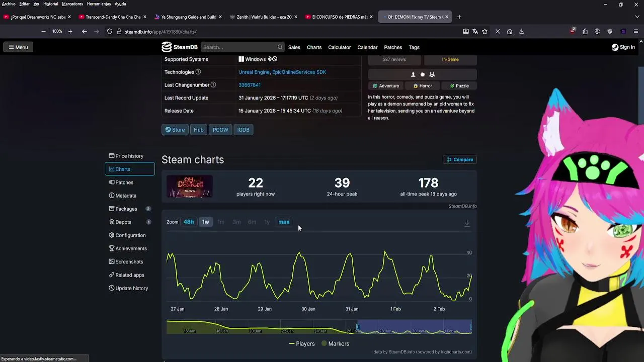Click the search magnifier icon
644x362 pixels.
pyautogui.click(x=280, y=47)
